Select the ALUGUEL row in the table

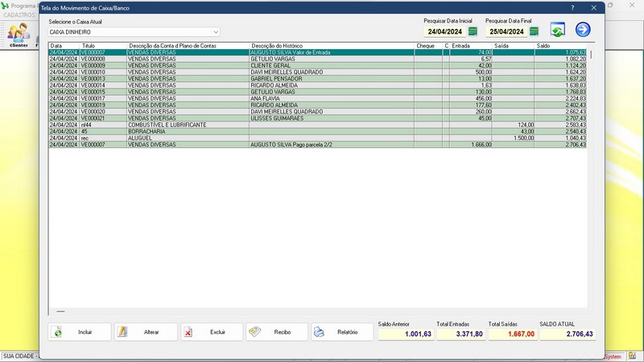[188, 138]
